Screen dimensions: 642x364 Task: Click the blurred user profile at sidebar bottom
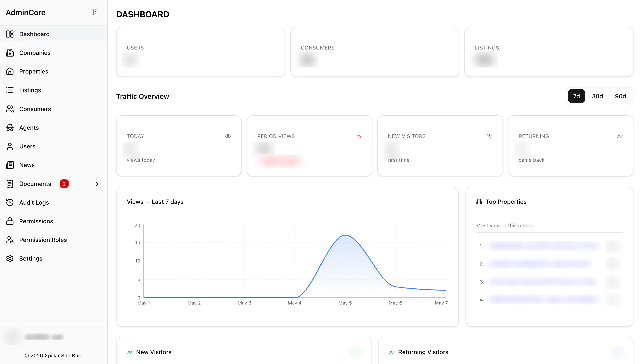point(34,337)
